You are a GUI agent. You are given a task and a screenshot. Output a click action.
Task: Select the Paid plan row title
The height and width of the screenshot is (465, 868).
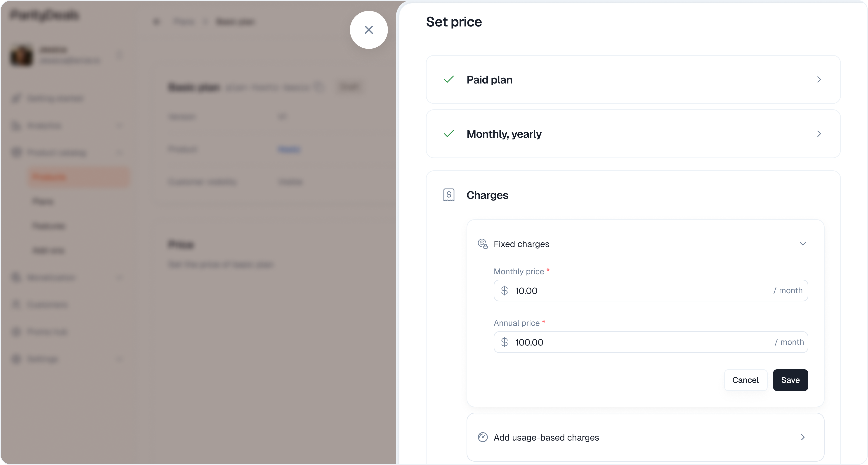coord(489,80)
